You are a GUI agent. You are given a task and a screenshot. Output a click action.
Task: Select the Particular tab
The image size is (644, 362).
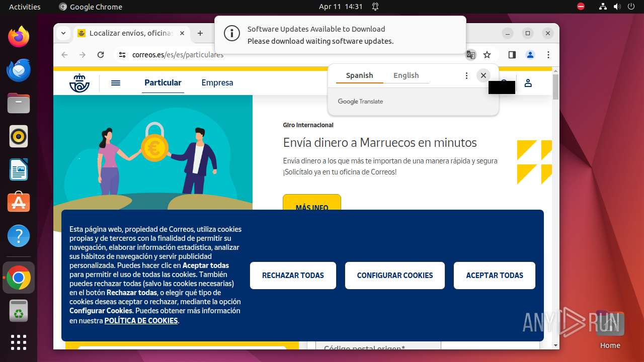pyautogui.click(x=163, y=83)
